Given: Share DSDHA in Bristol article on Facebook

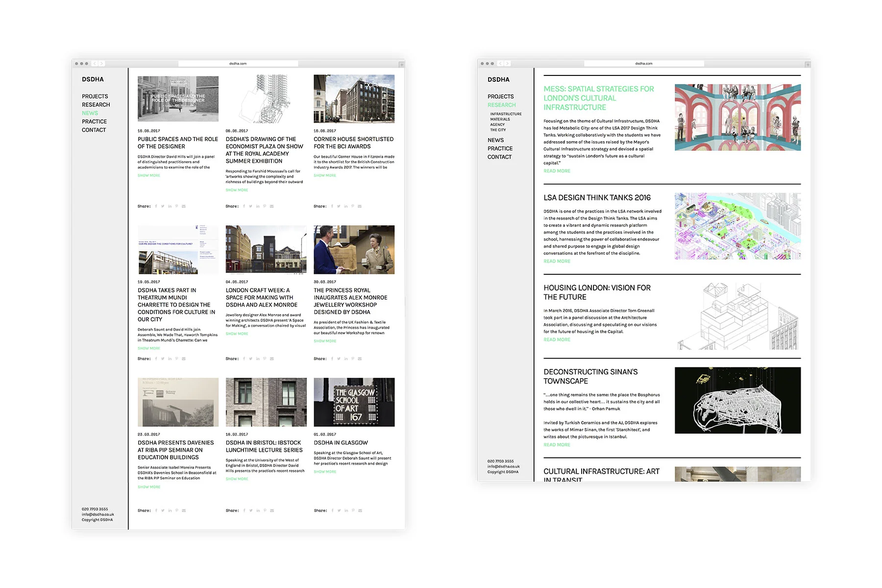Looking at the screenshot, I should pos(244,511).
